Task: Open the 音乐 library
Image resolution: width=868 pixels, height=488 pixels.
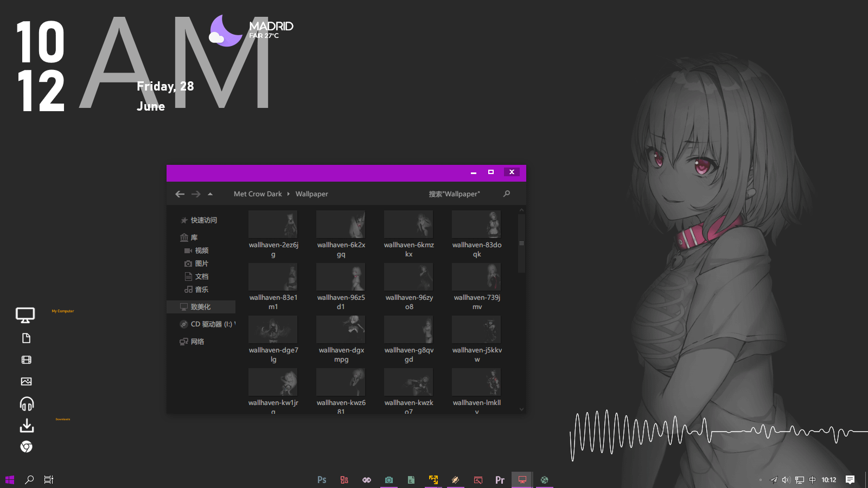Action: (x=201, y=290)
